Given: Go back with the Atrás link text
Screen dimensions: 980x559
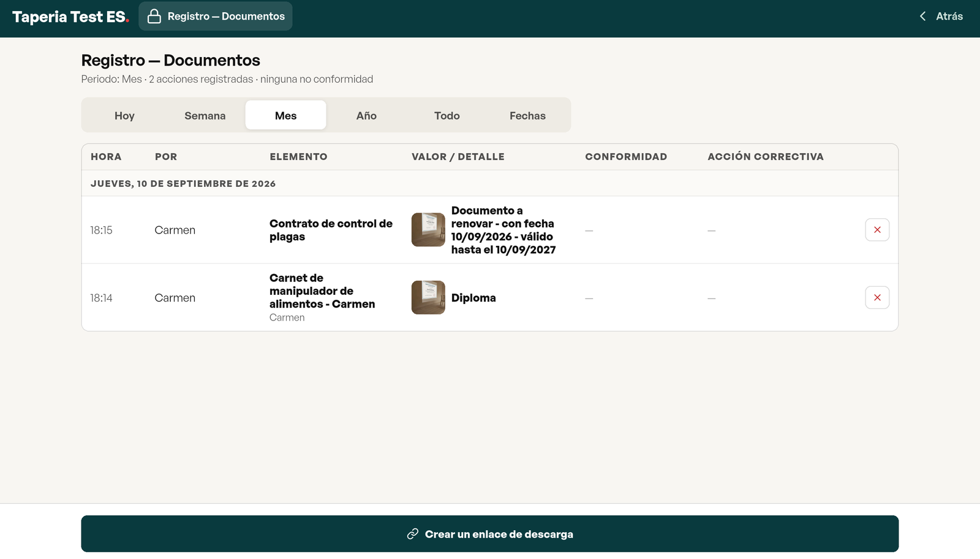Looking at the screenshot, I should click(x=949, y=17).
